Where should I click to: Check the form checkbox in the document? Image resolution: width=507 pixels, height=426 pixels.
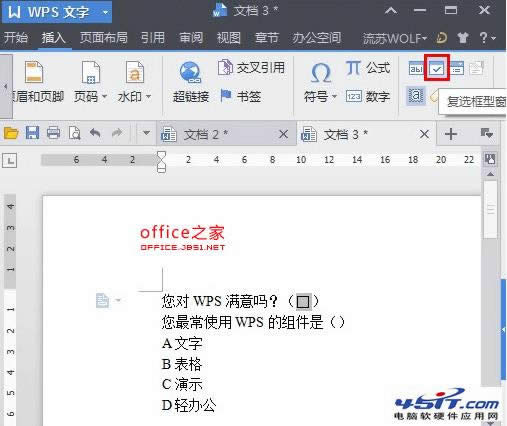click(x=303, y=302)
